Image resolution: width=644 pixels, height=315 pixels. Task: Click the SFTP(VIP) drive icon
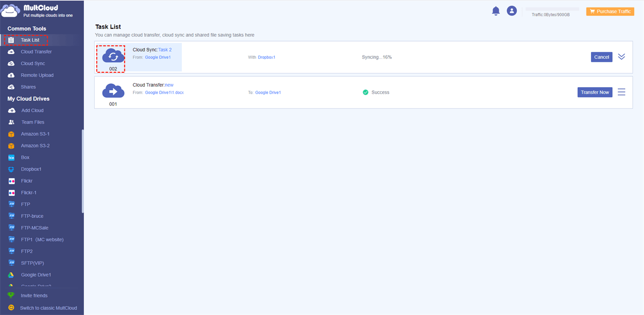11,263
